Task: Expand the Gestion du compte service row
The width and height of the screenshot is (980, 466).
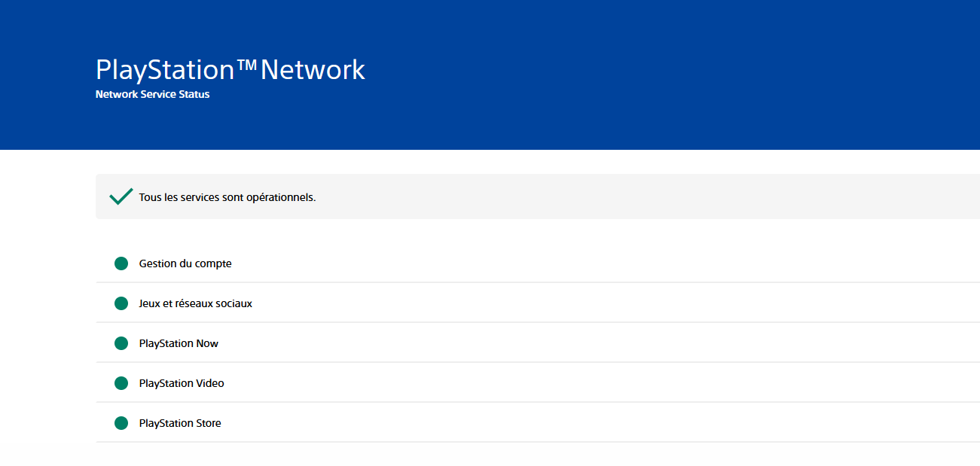Action: [x=301, y=263]
